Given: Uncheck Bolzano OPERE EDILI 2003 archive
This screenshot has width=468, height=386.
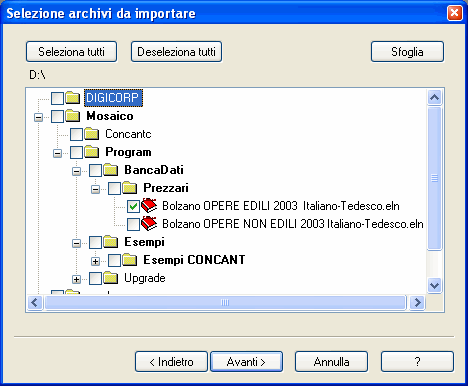Looking at the screenshot, I should pos(133,206).
